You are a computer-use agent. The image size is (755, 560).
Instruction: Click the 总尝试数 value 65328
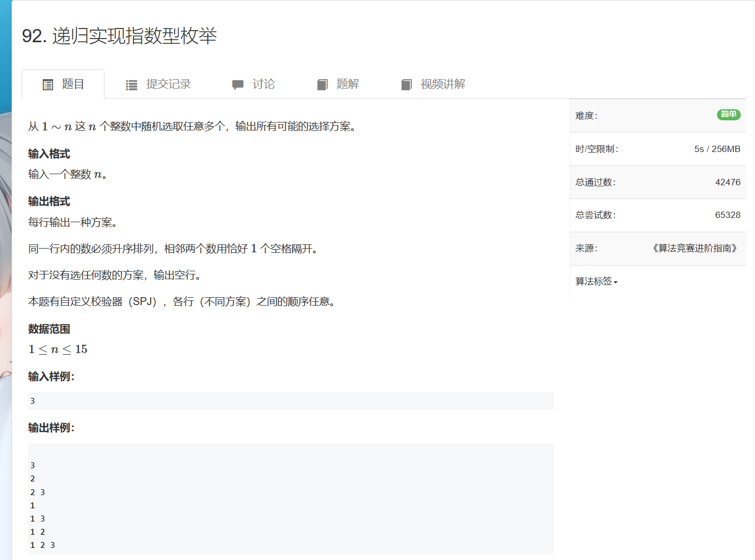pyautogui.click(x=728, y=215)
